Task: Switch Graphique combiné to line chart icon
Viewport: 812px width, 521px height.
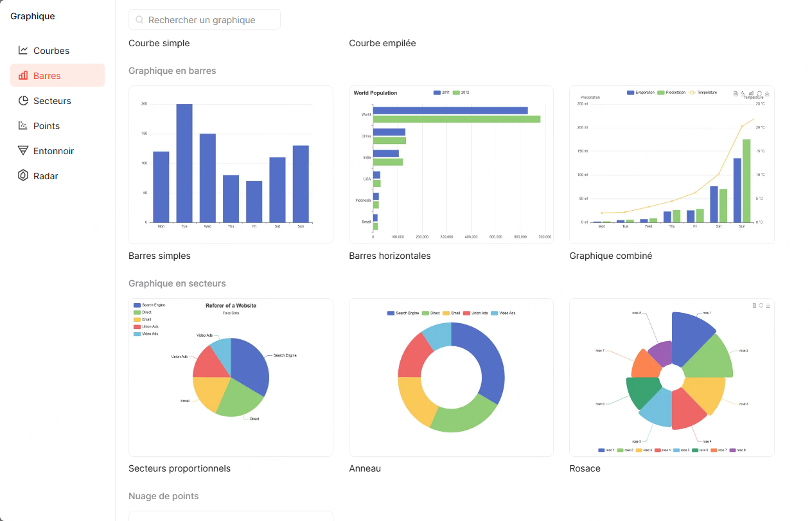Action: click(x=743, y=94)
